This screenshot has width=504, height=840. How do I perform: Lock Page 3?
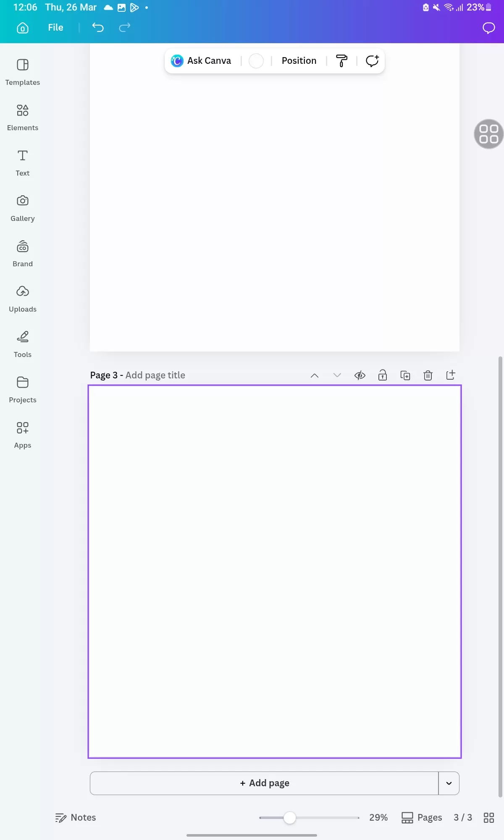(382, 375)
